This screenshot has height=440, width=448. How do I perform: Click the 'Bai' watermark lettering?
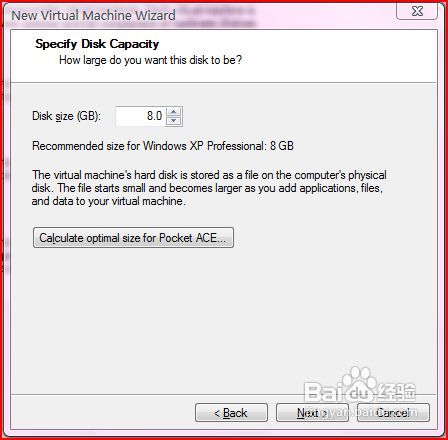click(x=324, y=392)
